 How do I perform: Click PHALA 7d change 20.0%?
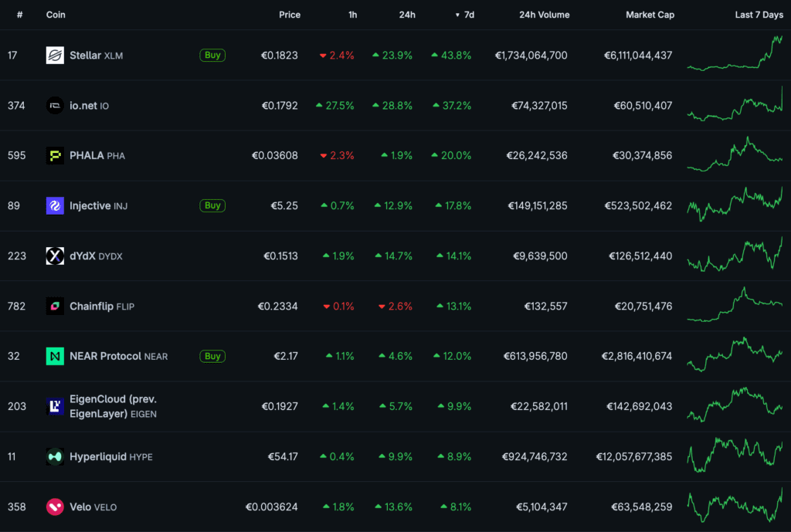[x=451, y=155]
